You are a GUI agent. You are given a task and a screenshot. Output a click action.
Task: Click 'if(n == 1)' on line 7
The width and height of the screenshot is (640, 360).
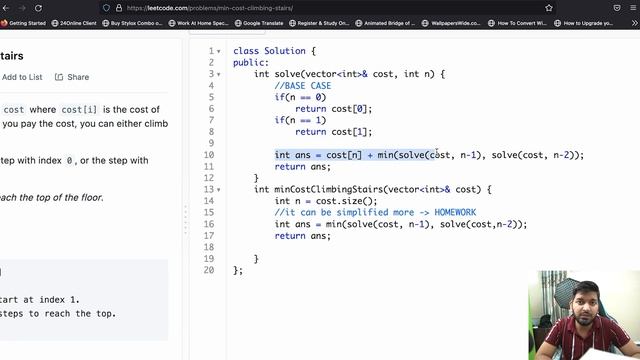coord(300,120)
